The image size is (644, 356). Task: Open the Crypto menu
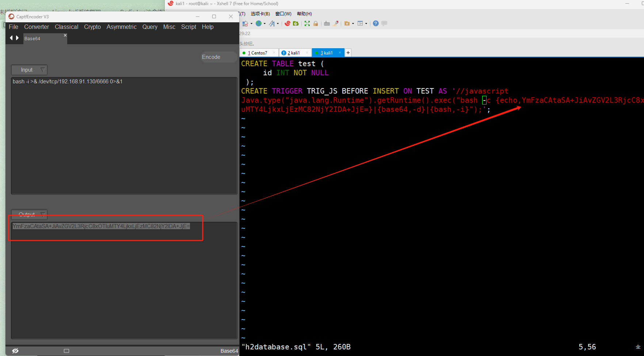coord(92,27)
